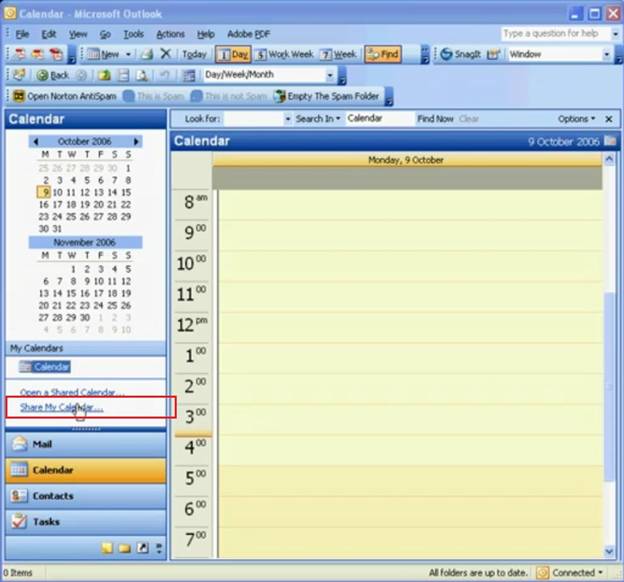
Task: Open the Adobe PDF menu
Action: click(x=249, y=34)
